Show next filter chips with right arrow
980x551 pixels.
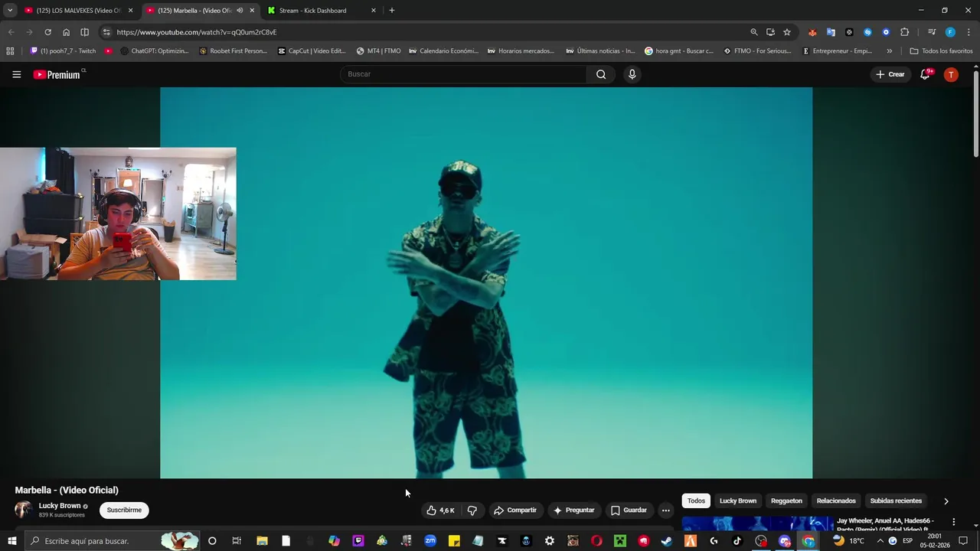[946, 501]
